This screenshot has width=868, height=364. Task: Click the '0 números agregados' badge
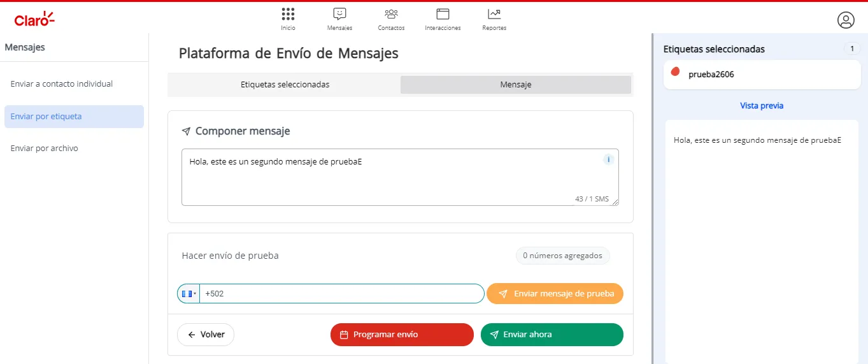click(x=563, y=256)
